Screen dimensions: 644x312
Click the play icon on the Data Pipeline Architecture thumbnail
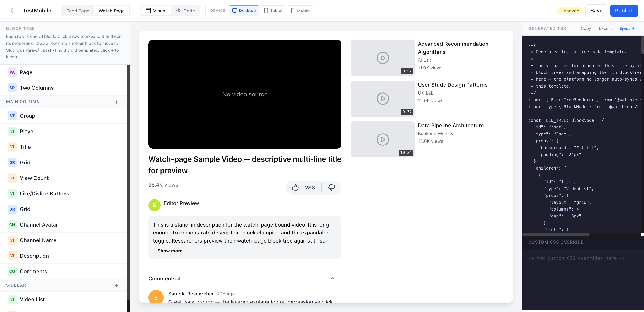tap(383, 139)
